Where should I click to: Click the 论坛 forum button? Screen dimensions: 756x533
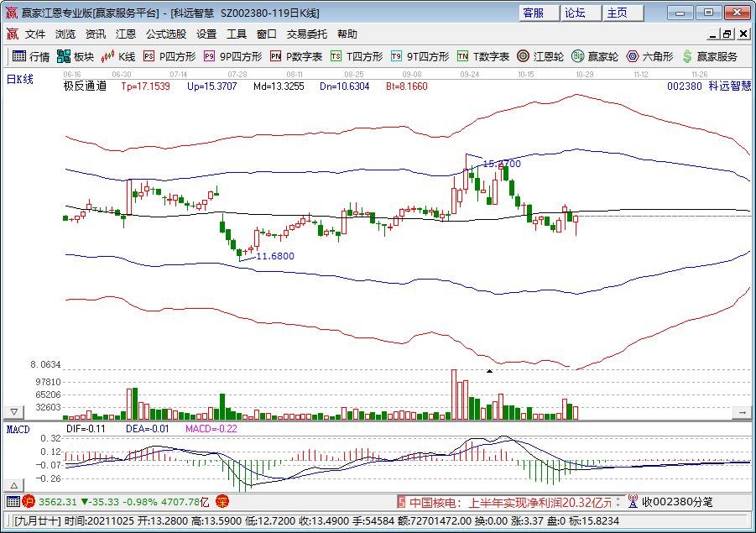point(575,13)
